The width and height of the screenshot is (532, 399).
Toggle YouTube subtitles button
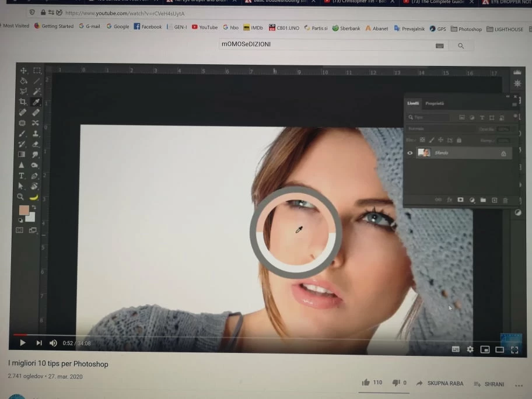[456, 349]
